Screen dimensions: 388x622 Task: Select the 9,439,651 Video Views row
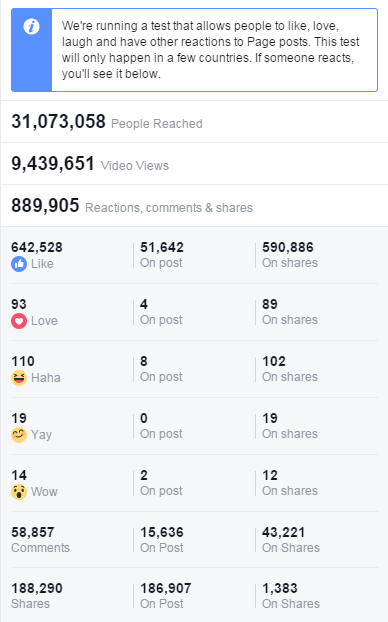click(x=194, y=164)
